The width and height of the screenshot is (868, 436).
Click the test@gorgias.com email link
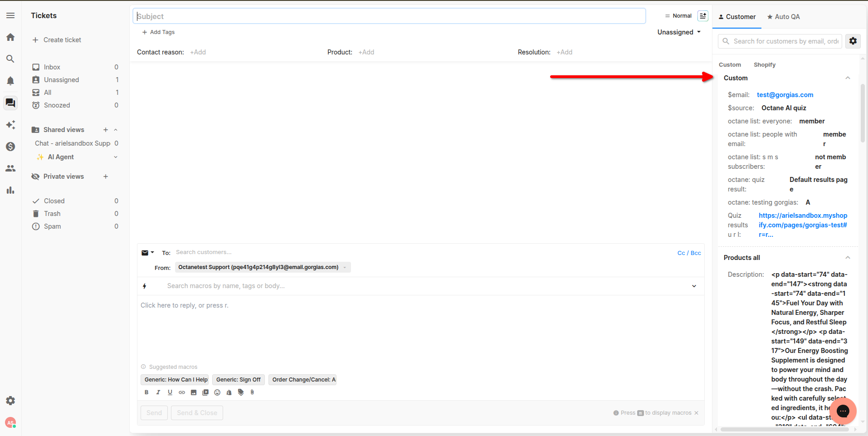[x=785, y=95]
